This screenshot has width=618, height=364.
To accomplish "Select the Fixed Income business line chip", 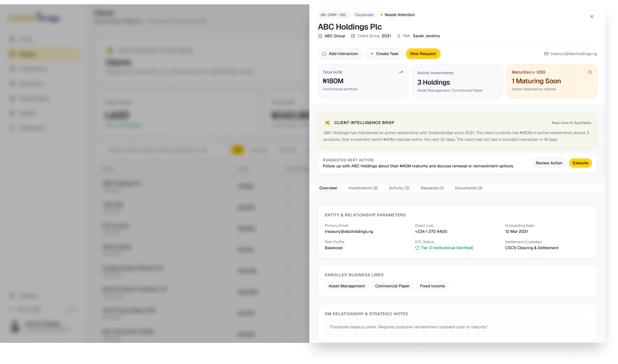I will tap(432, 286).
